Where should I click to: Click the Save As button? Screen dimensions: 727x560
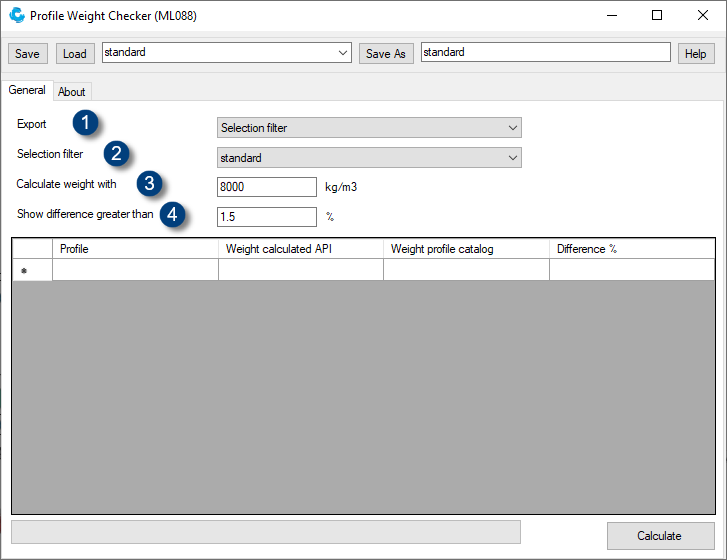[386, 54]
